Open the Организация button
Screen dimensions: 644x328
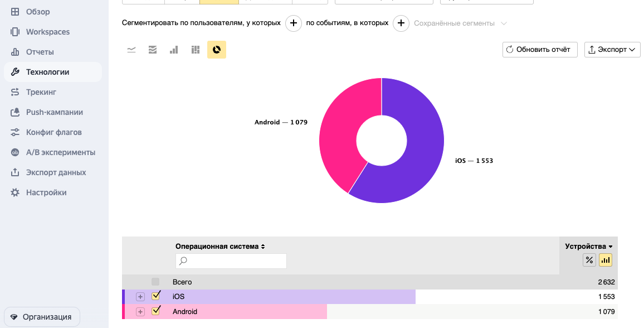(x=42, y=317)
